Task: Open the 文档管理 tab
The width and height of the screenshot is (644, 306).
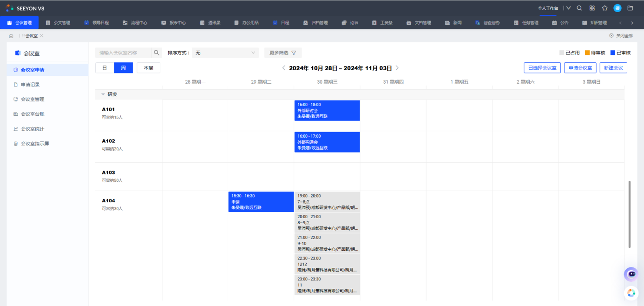Action: pos(419,23)
